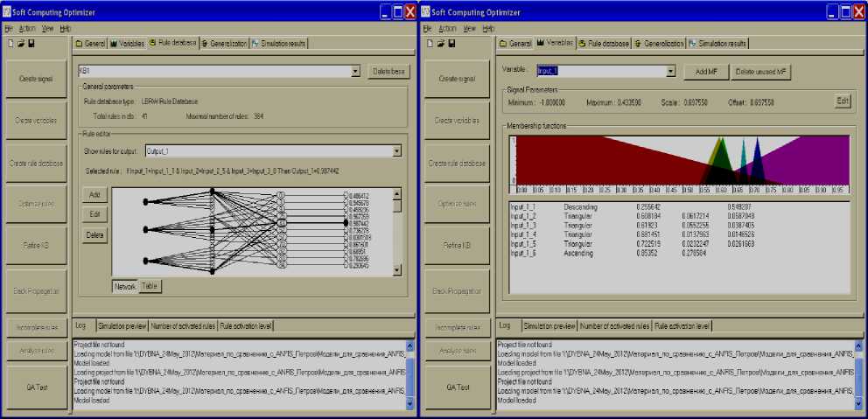868x419 pixels.
Task: Switch to Simulation results tab in right window
Action: pyautogui.click(x=717, y=43)
